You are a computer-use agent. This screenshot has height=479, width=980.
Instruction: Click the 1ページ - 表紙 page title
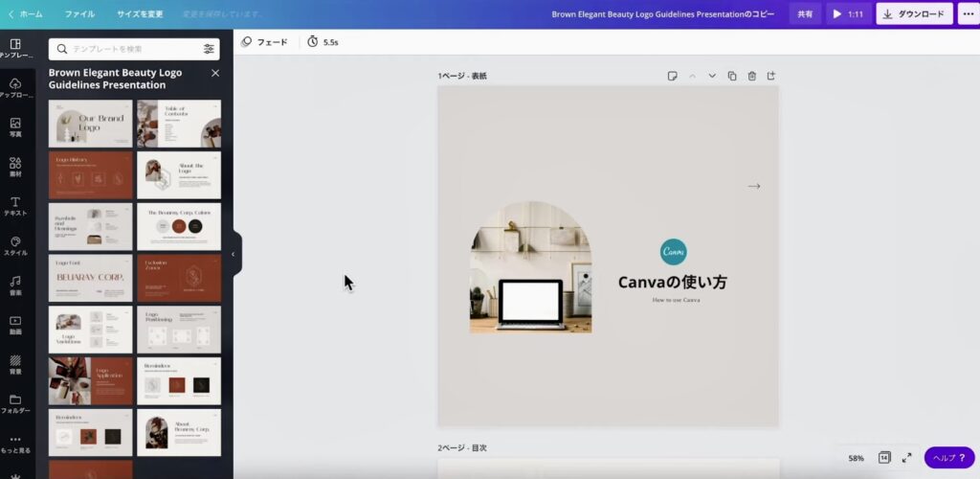(462, 76)
